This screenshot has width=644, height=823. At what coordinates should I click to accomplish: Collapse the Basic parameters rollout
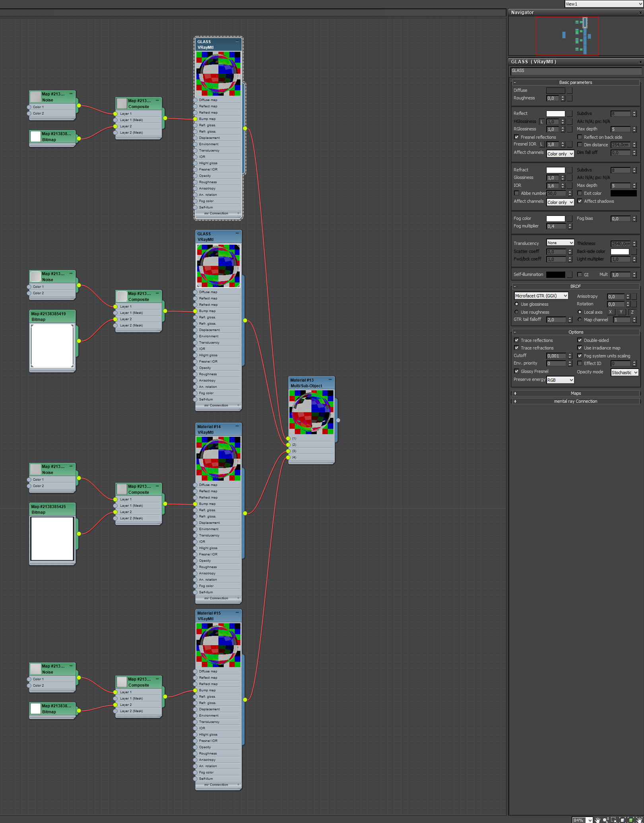576,82
